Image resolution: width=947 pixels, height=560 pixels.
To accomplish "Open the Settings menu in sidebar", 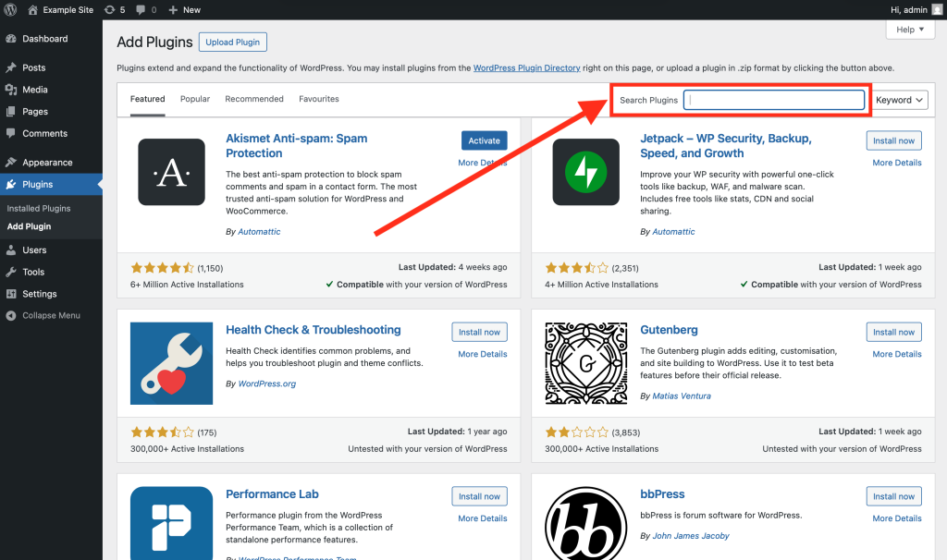I will pyautogui.click(x=40, y=294).
